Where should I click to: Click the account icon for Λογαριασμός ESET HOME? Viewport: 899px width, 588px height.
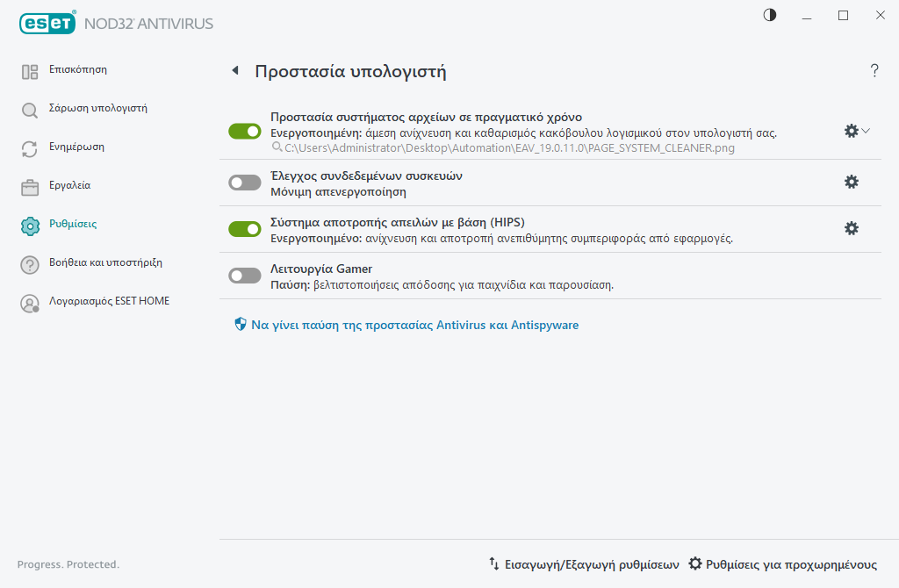(x=30, y=304)
